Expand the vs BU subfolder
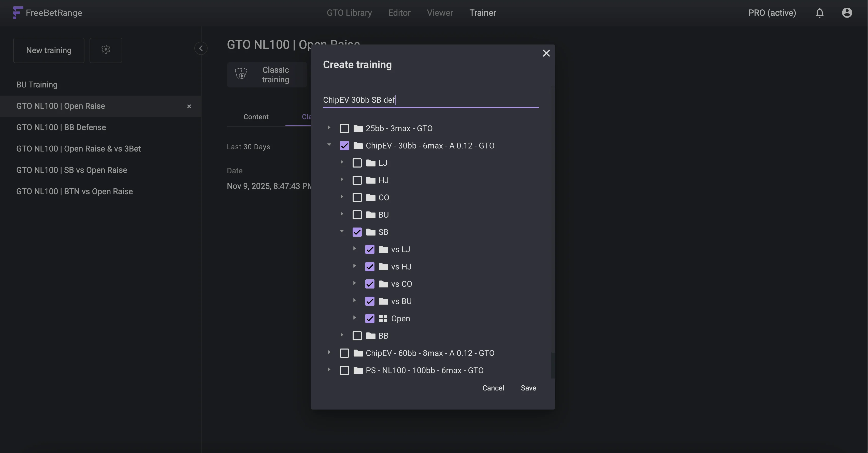The height and width of the screenshot is (453, 868). click(x=354, y=300)
